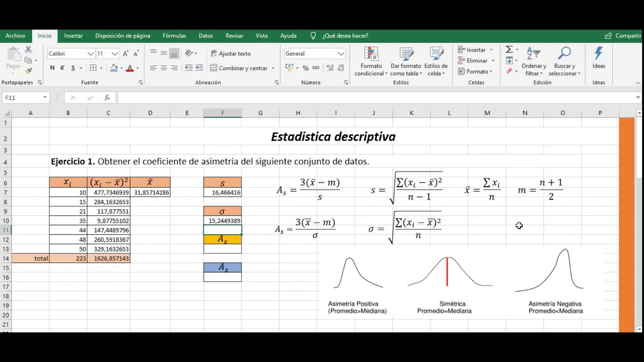Apply fill color with the paint bucket

(114, 68)
